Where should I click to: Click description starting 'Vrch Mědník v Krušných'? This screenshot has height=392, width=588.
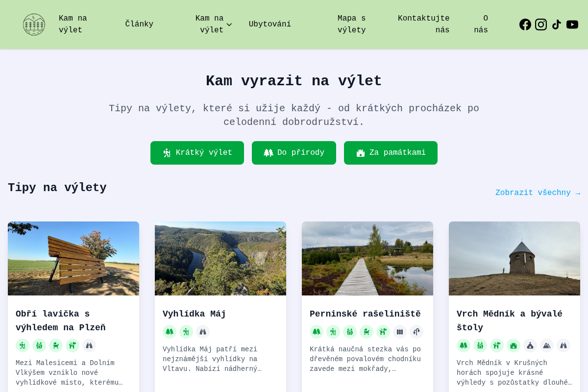click(x=514, y=373)
